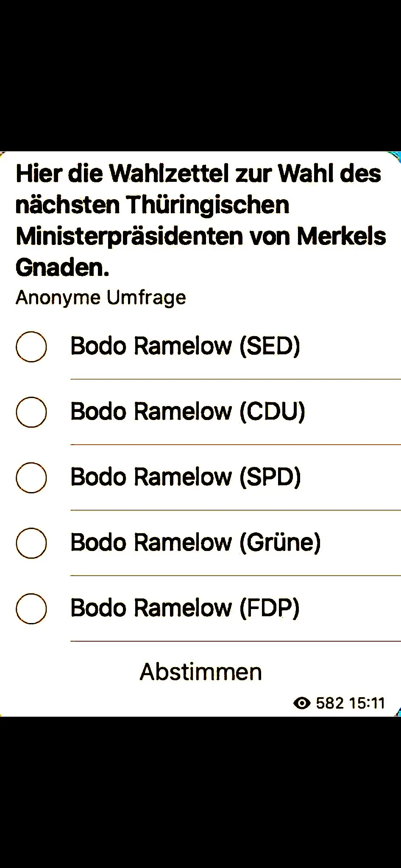Viewport: 401px width, 868px height.
Task: Click the 582 view count number
Action: point(330,703)
